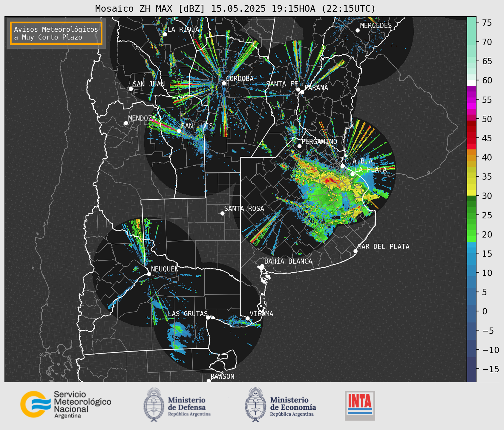Screen dimensions: 504x430
Task: Click the BAHÍA BLANCA label
Action: pos(288,261)
